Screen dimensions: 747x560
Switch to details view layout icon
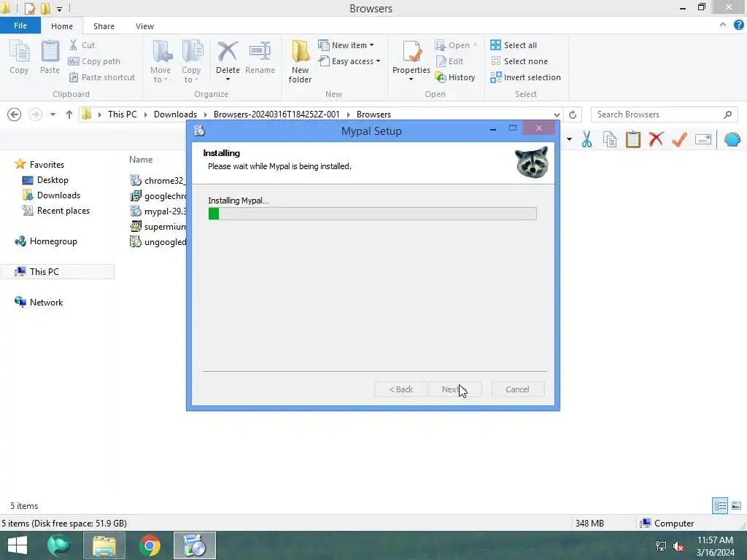tap(720, 505)
